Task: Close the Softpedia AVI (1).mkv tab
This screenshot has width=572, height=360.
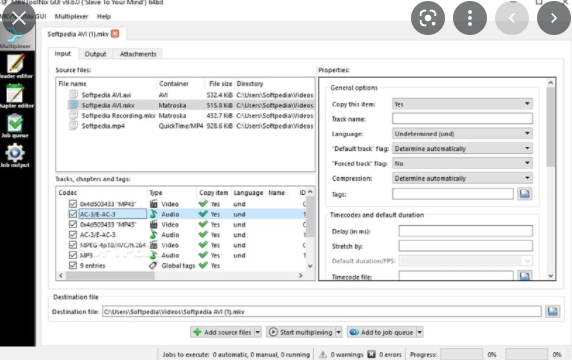Action: click(115, 34)
